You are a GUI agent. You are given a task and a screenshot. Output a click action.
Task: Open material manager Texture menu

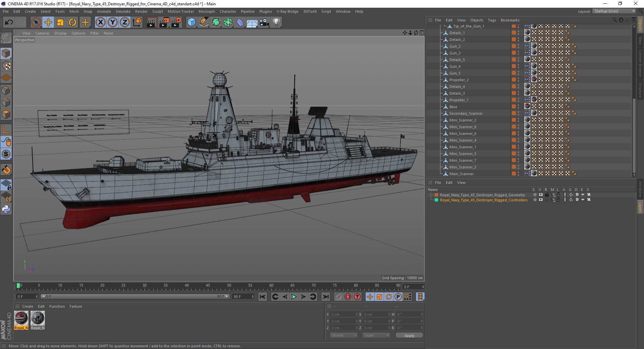[75, 306]
